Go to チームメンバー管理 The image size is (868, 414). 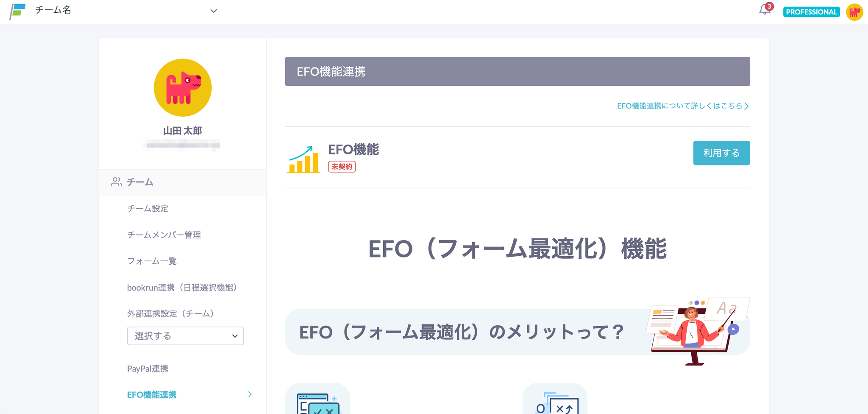[164, 235]
